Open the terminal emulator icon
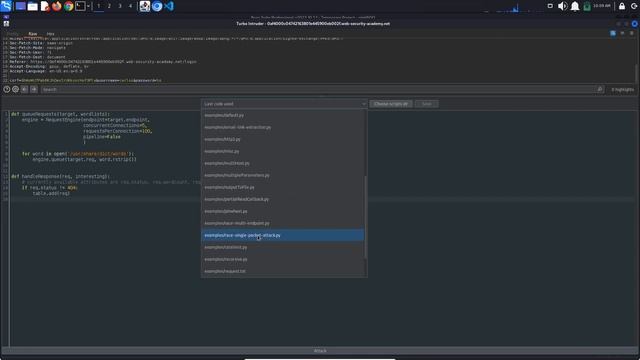This screenshot has height=360, width=640. (x=80, y=6)
